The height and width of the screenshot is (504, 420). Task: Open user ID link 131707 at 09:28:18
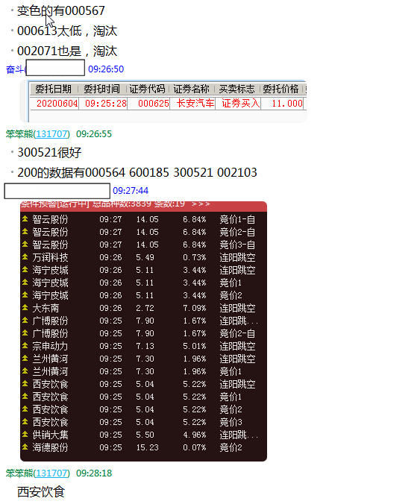(51, 473)
